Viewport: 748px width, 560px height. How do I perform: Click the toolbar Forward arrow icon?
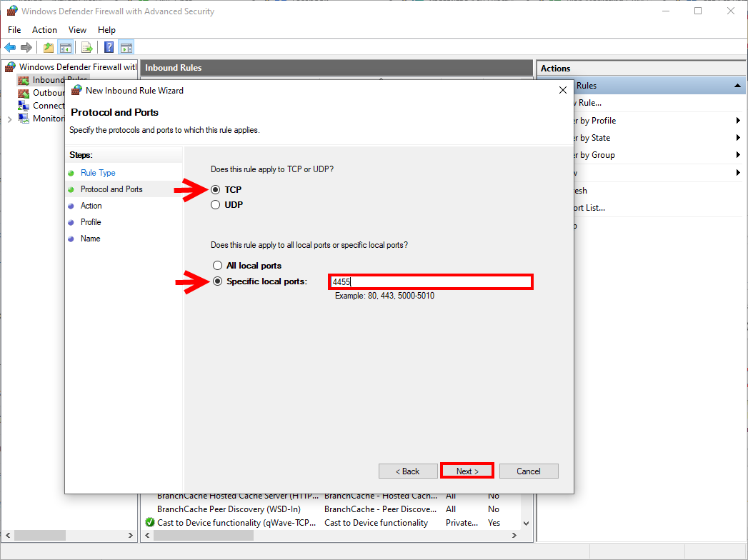coord(26,47)
